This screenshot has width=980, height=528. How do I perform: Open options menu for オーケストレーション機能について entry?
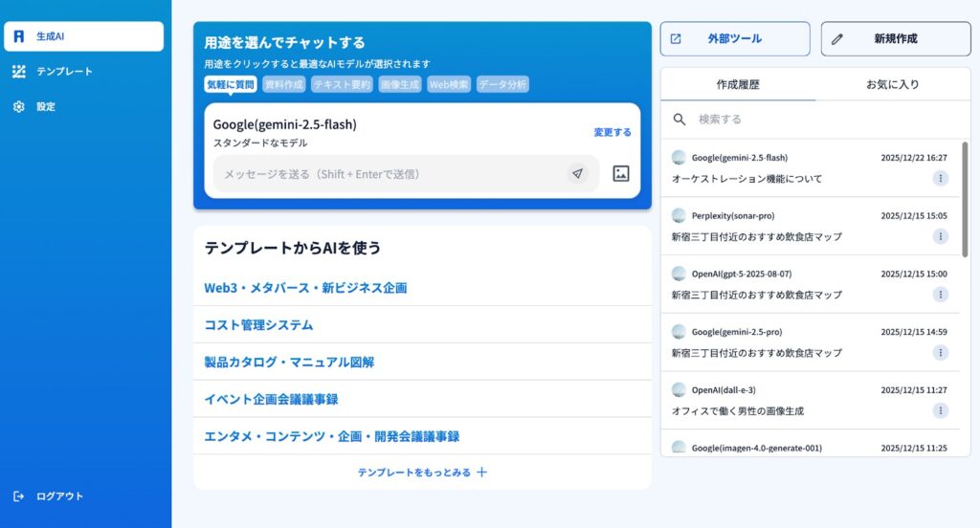tap(941, 178)
